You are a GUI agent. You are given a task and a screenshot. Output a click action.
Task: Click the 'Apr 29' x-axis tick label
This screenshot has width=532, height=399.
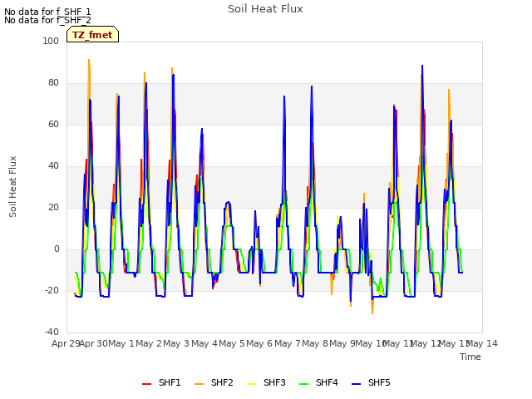tap(66, 343)
